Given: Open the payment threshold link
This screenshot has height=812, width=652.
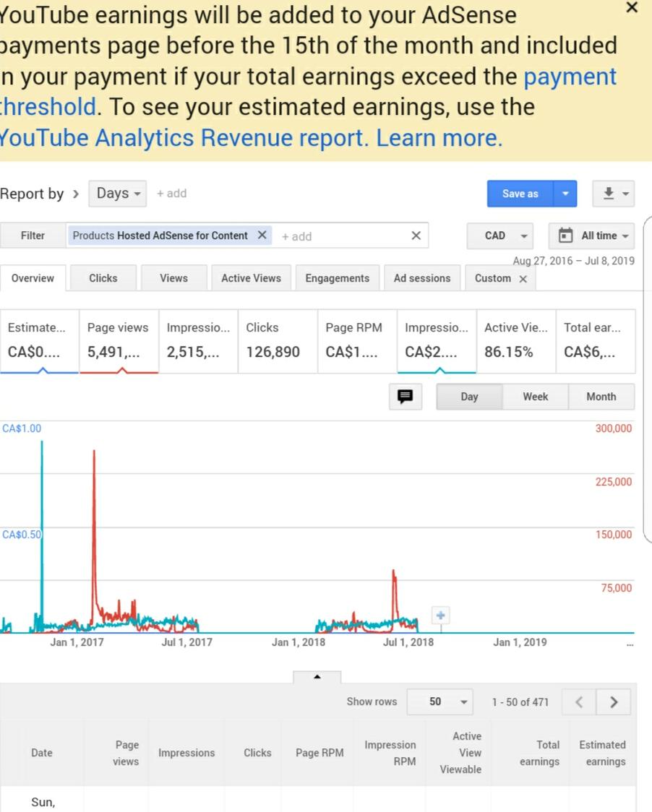Looking at the screenshot, I should (x=570, y=77).
